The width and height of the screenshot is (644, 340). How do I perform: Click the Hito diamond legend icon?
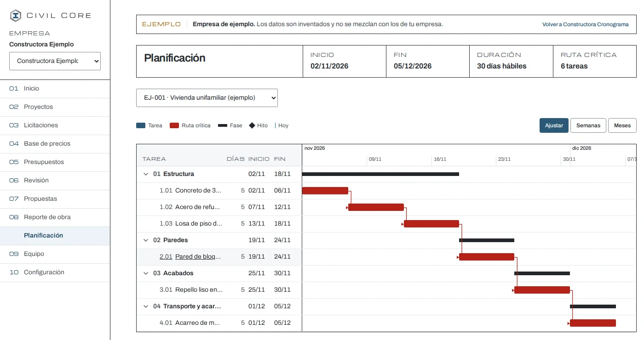tap(252, 125)
